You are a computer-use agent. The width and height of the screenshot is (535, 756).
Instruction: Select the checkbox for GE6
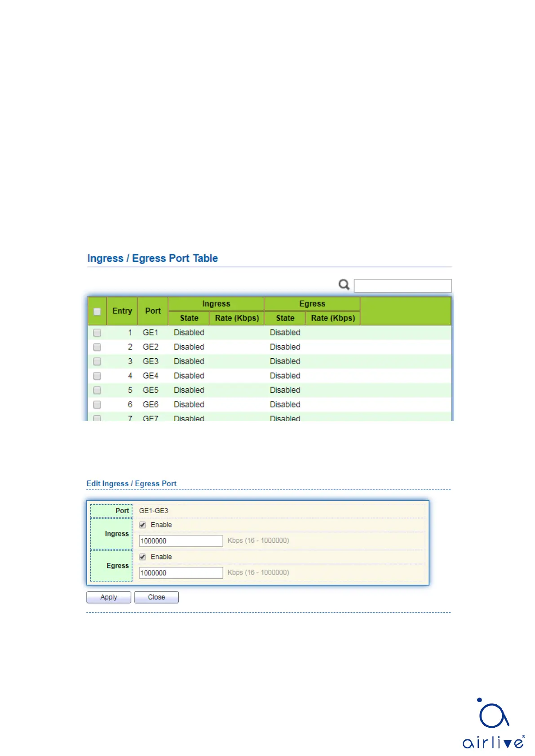click(97, 404)
